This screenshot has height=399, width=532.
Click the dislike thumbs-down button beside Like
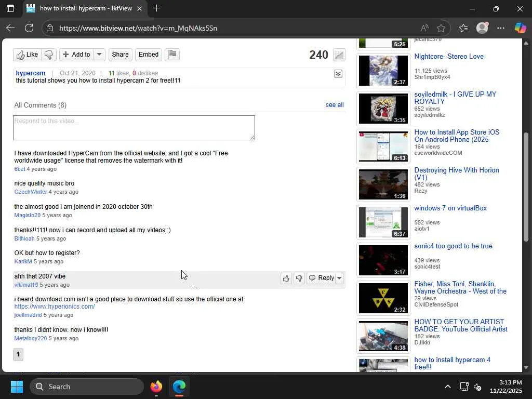pyautogui.click(x=49, y=55)
